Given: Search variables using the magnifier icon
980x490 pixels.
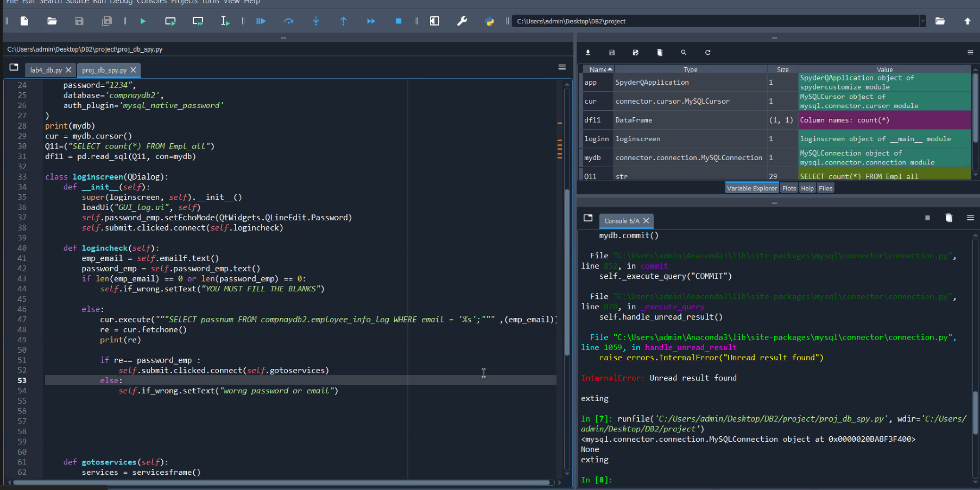Looking at the screenshot, I should (x=684, y=53).
